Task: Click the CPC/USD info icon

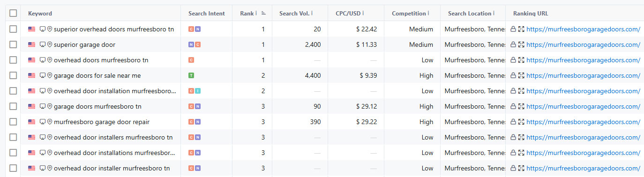Action: pyautogui.click(x=363, y=13)
